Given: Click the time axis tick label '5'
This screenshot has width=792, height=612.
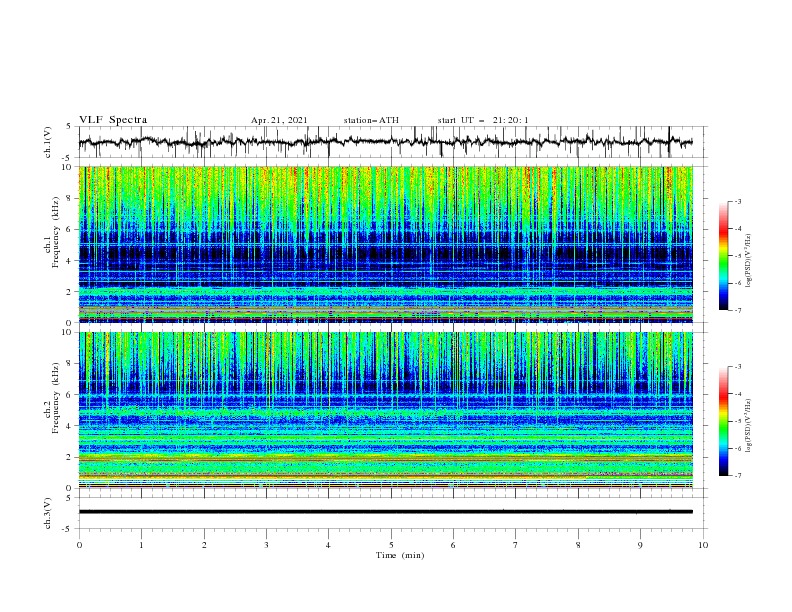Looking at the screenshot, I should click(391, 545).
